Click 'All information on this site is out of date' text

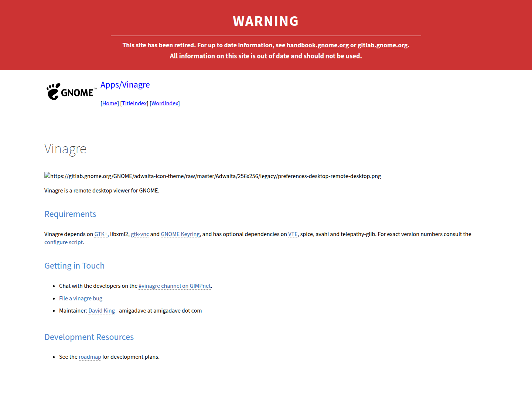(x=266, y=56)
